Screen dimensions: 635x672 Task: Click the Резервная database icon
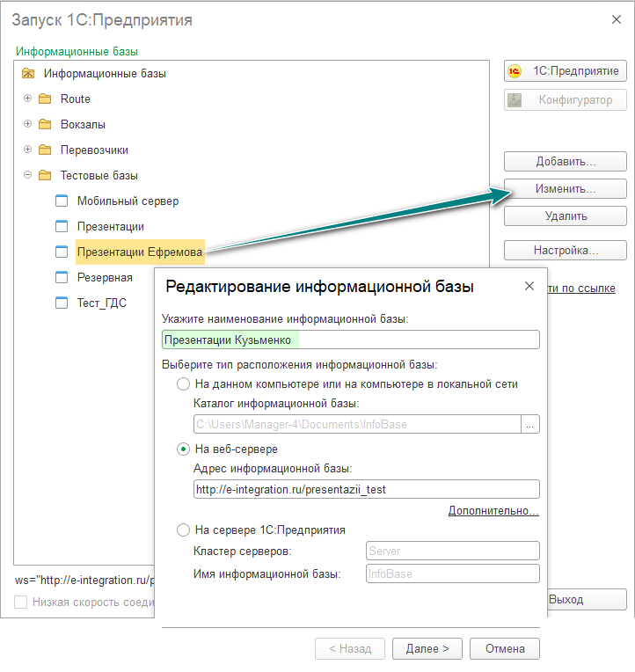(x=62, y=278)
